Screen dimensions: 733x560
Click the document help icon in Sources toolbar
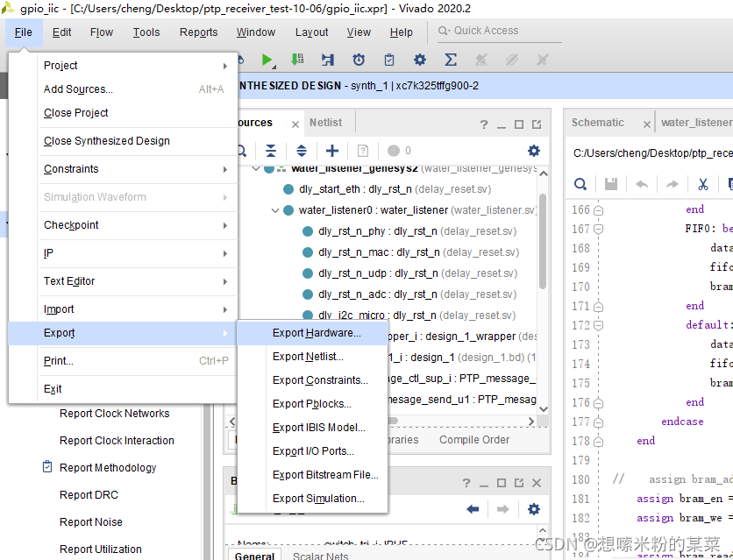[x=363, y=151]
